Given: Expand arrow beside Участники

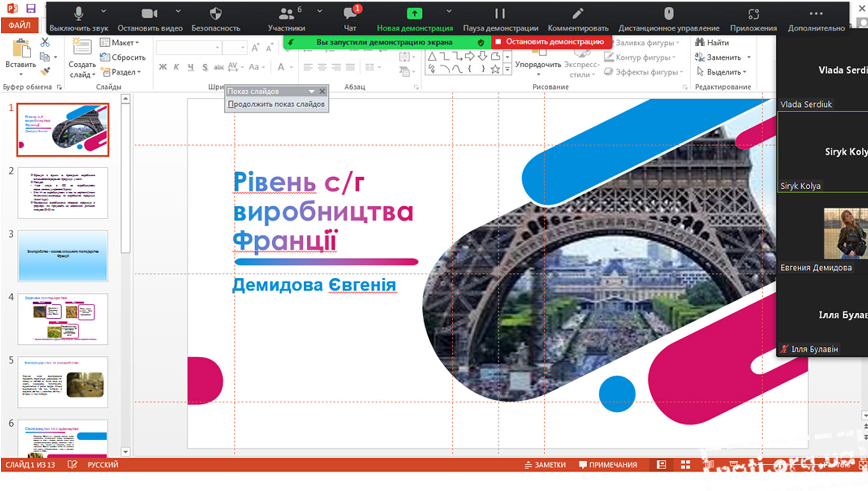Looking at the screenshot, I should 320,11.
